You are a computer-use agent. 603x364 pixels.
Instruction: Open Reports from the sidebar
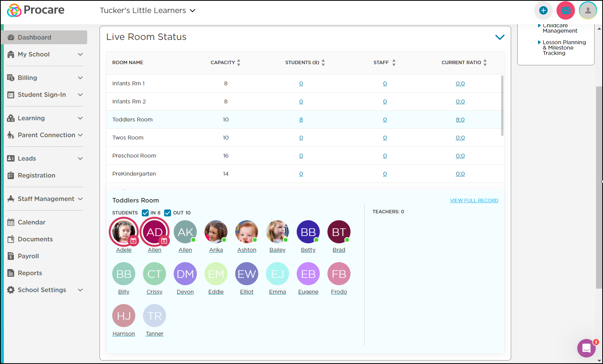[30, 273]
